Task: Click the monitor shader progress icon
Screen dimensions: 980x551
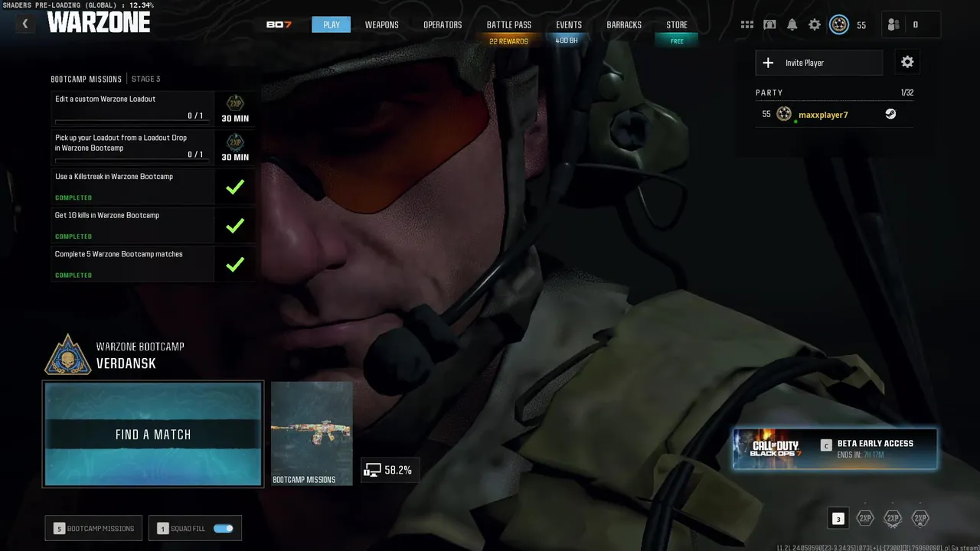Action: (x=372, y=471)
